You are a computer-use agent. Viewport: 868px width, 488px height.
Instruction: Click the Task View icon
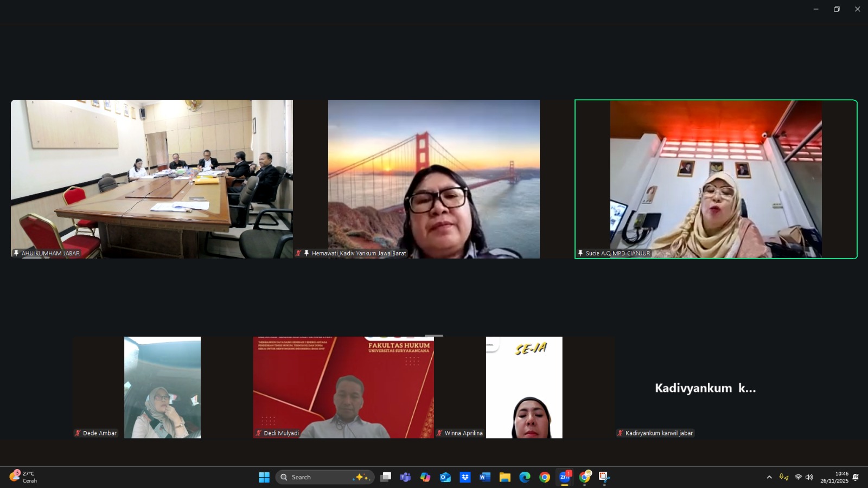point(386,477)
